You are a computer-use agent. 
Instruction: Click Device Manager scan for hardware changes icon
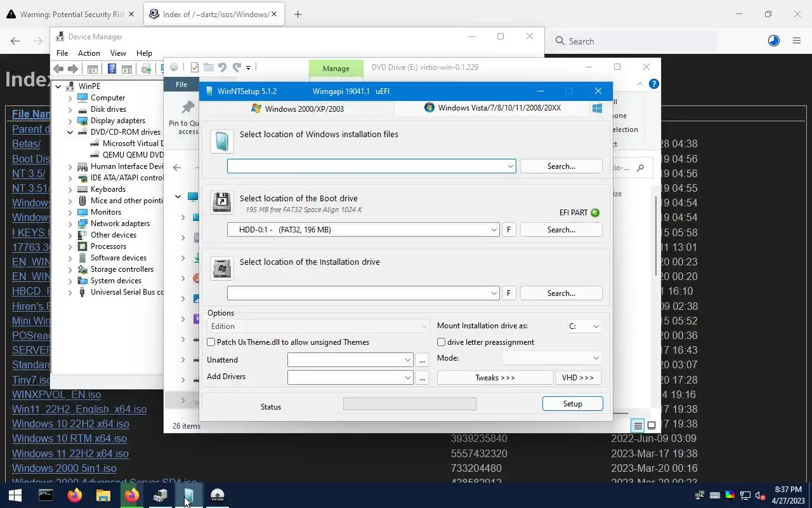(146, 69)
